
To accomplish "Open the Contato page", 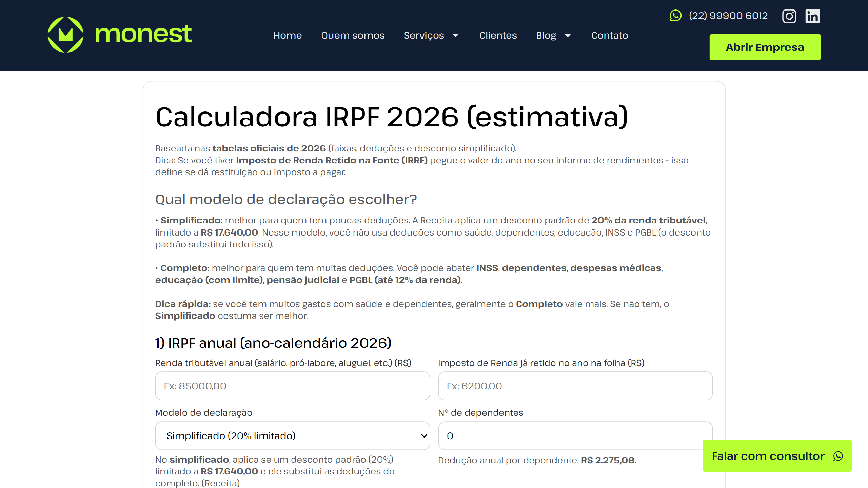I will pos(610,35).
